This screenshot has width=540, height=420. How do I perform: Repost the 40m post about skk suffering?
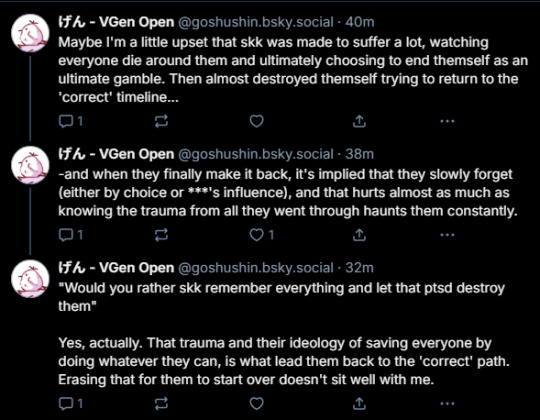pyautogui.click(x=161, y=121)
